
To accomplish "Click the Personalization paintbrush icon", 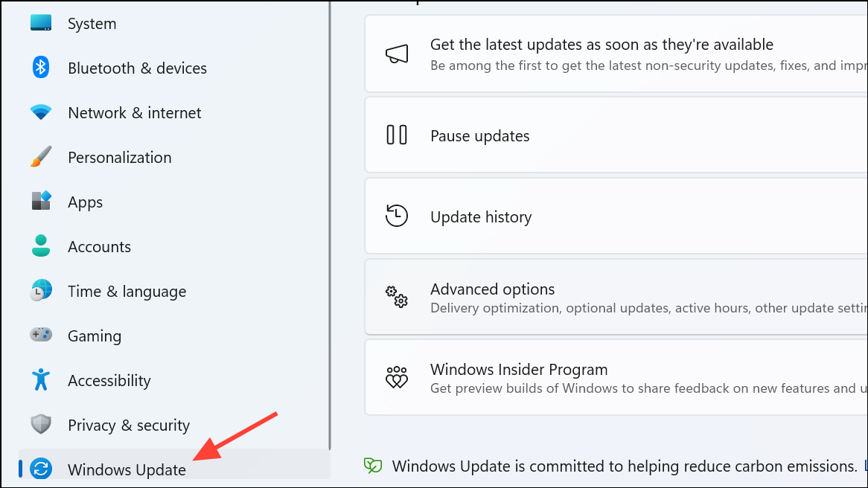I will pos(41,157).
